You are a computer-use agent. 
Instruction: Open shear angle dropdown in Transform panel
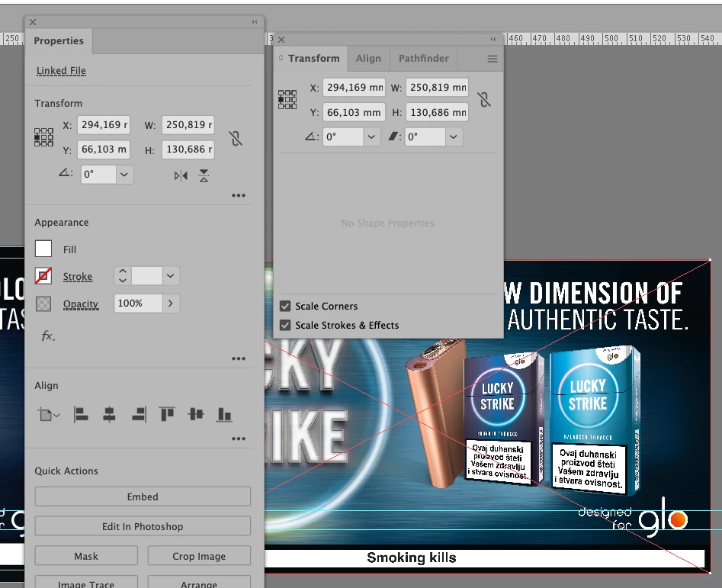click(453, 137)
